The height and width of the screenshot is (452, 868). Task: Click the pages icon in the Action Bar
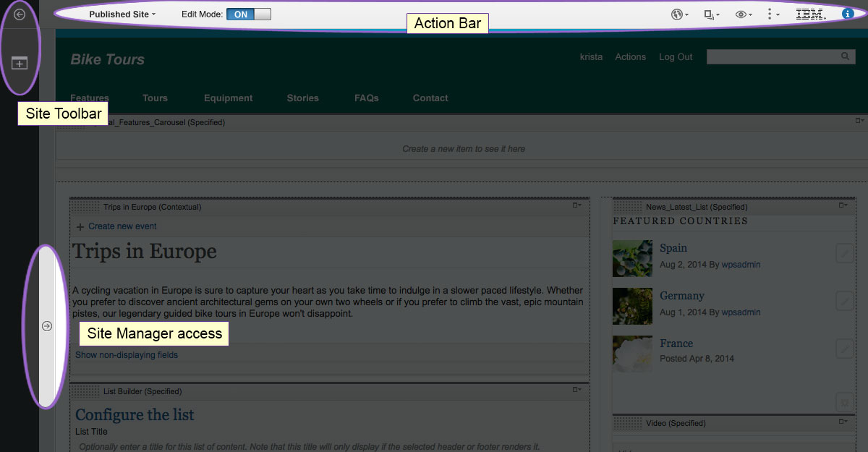coord(710,14)
